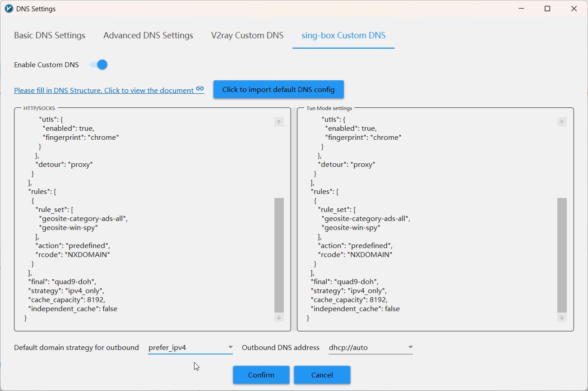Image resolution: width=588 pixels, height=391 pixels.
Task: Click "detour": "proxy" line in HTTP/SOCKS editor
Action: (x=64, y=165)
